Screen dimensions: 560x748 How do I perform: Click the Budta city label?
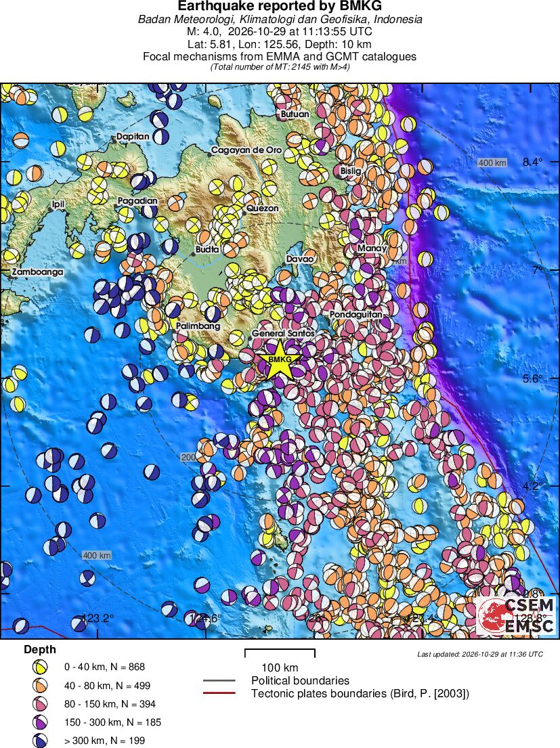tap(207, 249)
